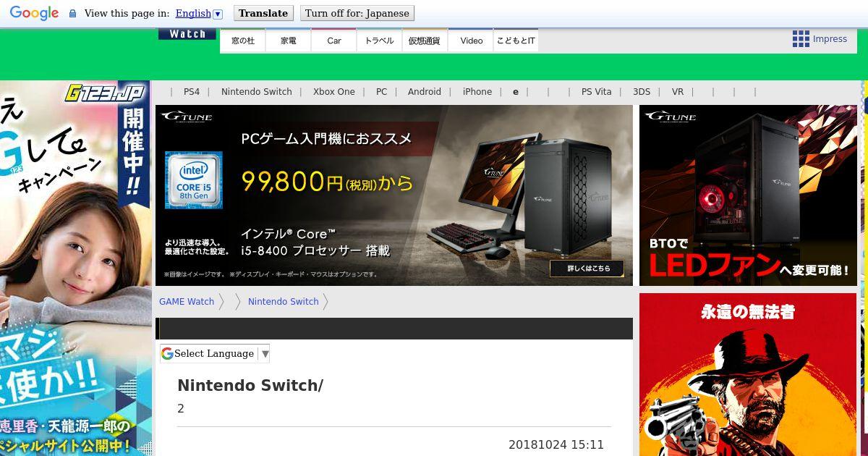Open the 窓の杜 tab

243,41
